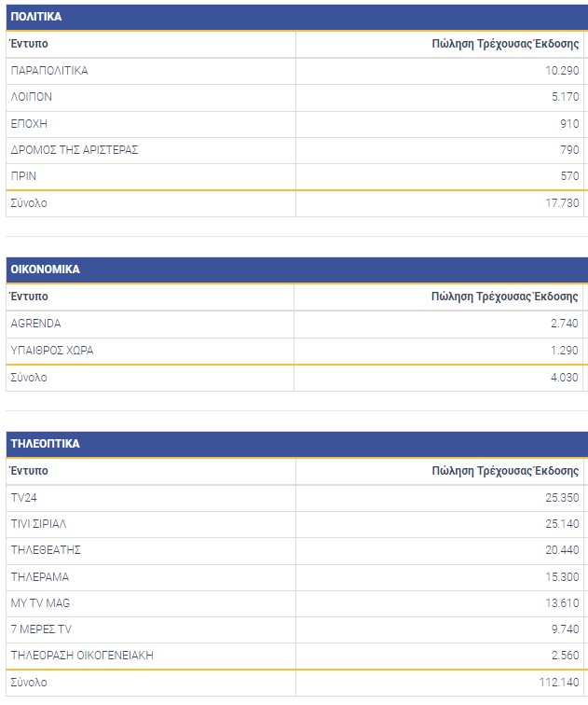
Task: Click the 17.730 total sales value
Action: coord(561,203)
